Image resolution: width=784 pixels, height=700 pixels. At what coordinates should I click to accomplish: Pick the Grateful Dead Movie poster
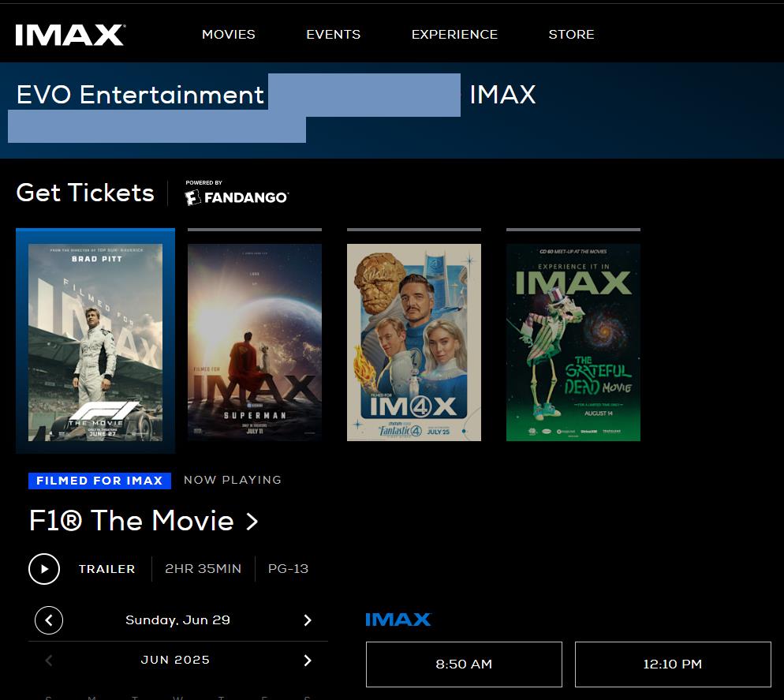tap(573, 343)
